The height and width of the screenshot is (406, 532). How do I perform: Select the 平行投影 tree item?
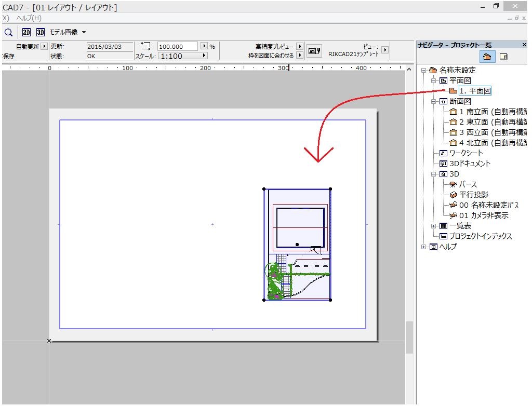(474, 195)
